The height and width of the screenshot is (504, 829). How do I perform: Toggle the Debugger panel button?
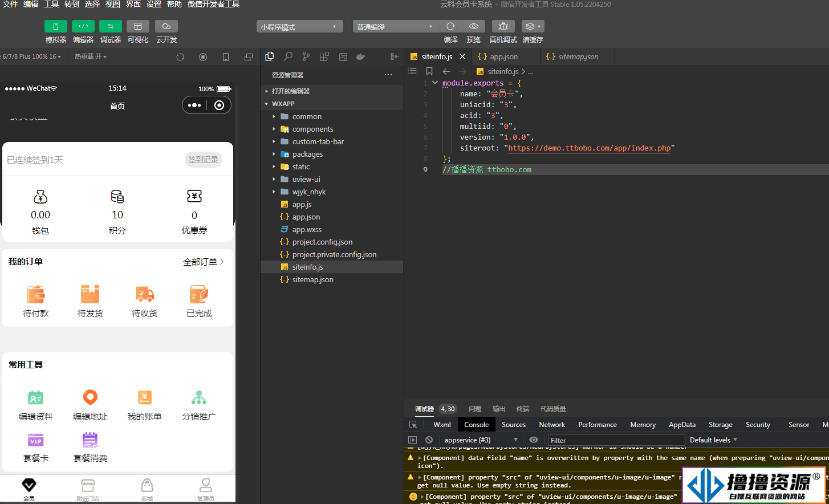(110, 26)
